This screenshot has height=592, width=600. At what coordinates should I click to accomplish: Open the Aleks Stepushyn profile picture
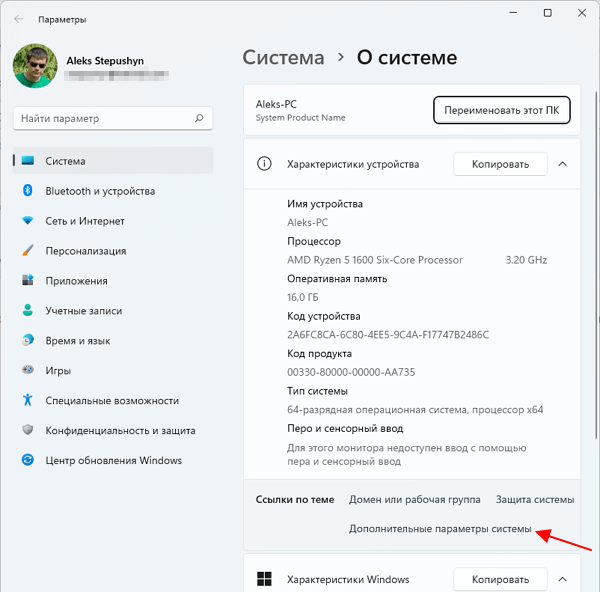pyautogui.click(x=35, y=66)
